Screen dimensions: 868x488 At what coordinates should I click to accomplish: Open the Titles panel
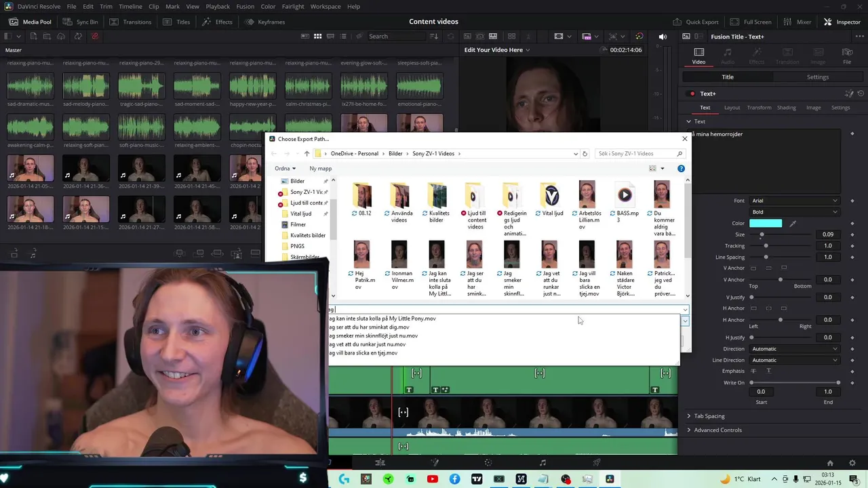176,22
